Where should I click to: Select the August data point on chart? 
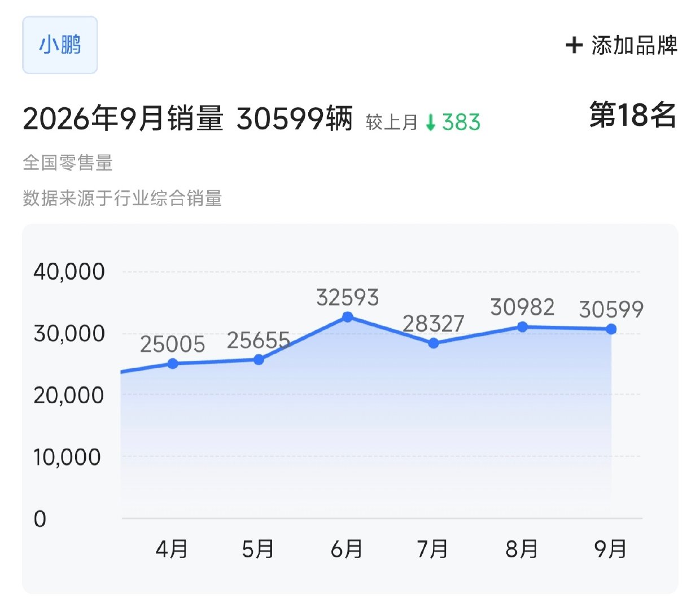tap(523, 327)
